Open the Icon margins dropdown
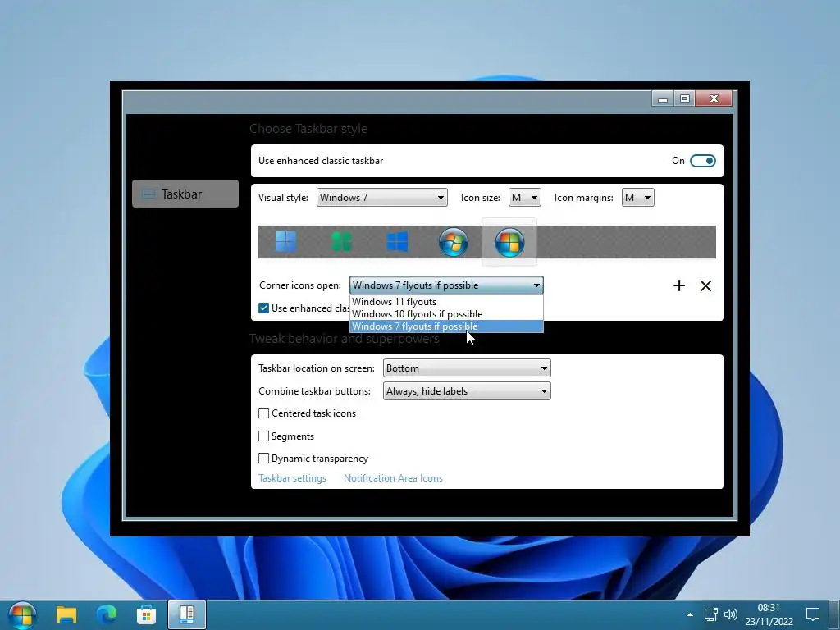 (637, 198)
